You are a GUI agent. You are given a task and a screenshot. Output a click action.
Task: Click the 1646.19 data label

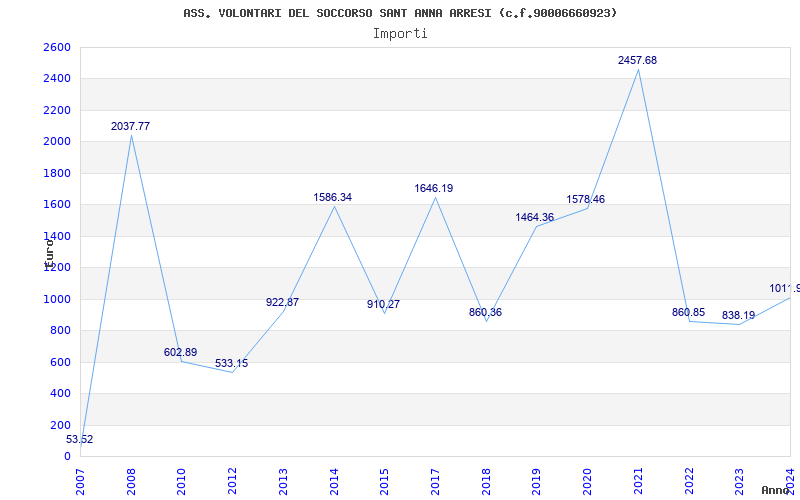tap(434, 189)
